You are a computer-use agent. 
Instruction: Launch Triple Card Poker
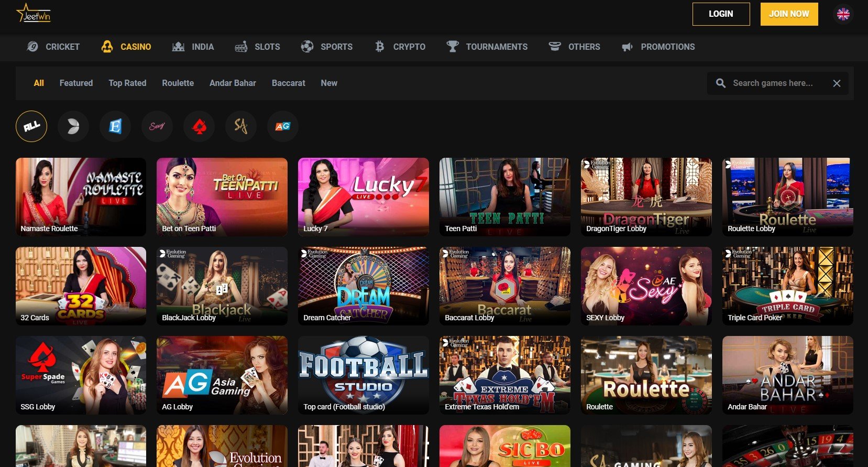(x=788, y=286)
